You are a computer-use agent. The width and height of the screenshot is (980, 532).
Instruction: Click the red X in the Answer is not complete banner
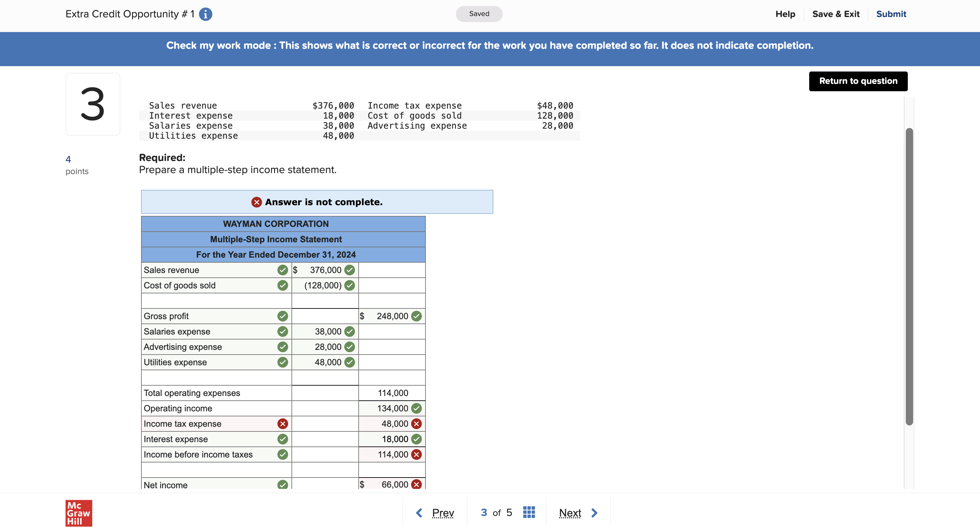coord(257,202)
